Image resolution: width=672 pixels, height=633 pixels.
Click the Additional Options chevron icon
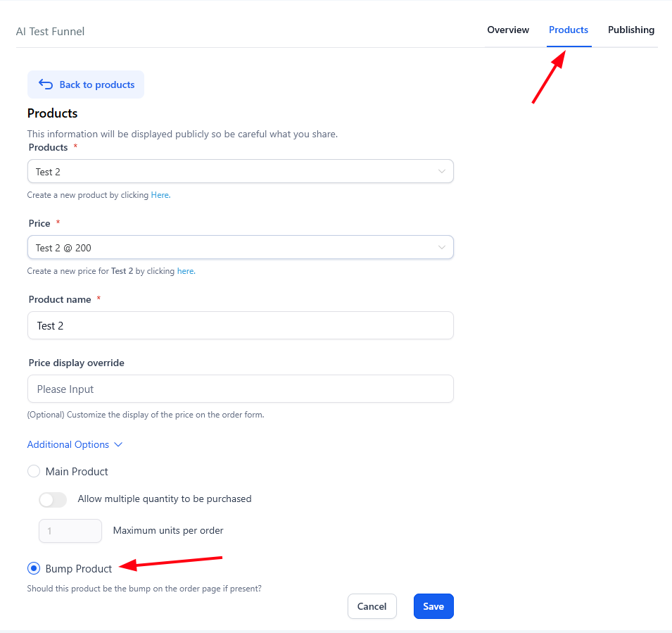[118, 444]
